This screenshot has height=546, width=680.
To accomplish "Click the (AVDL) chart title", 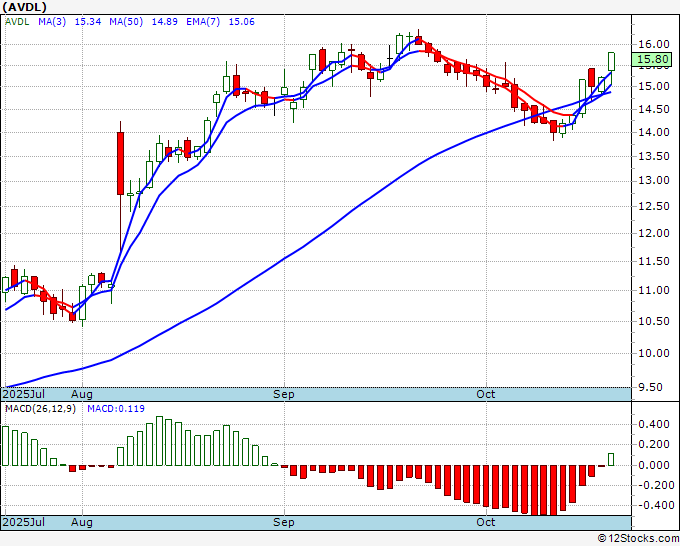I will point(24,7).
